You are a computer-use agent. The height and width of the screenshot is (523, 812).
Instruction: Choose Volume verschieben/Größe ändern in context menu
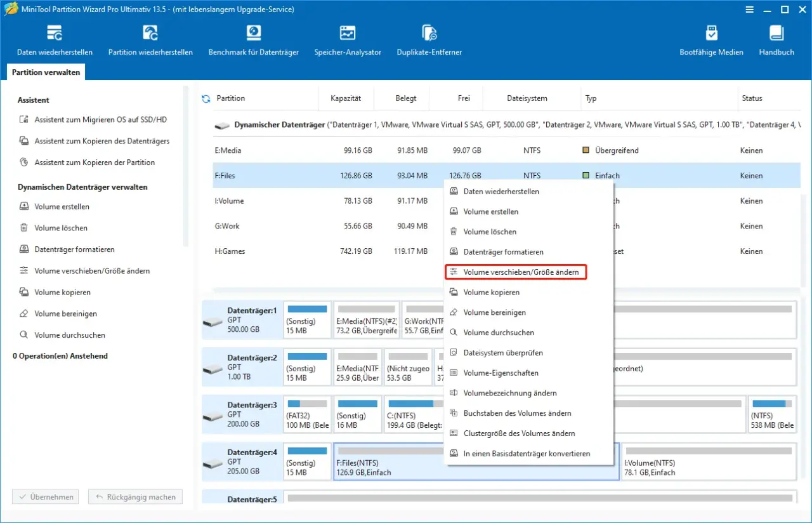coord(515,272)
